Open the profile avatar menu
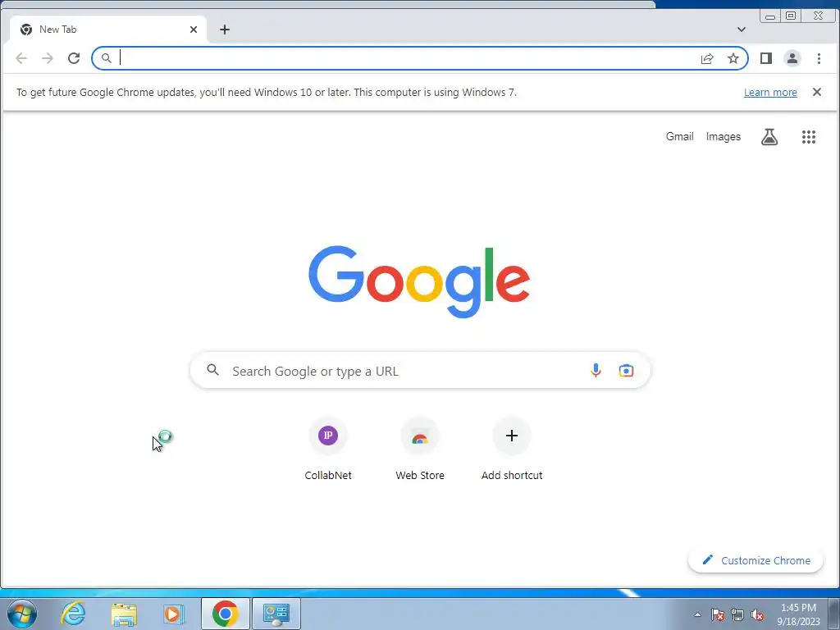Viewport: 840px width, 630px height. [792, 58]
